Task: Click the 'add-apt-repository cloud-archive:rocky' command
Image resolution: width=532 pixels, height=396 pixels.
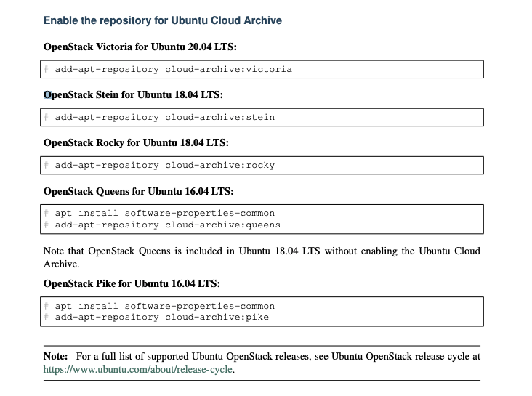Action: [165, 165]
